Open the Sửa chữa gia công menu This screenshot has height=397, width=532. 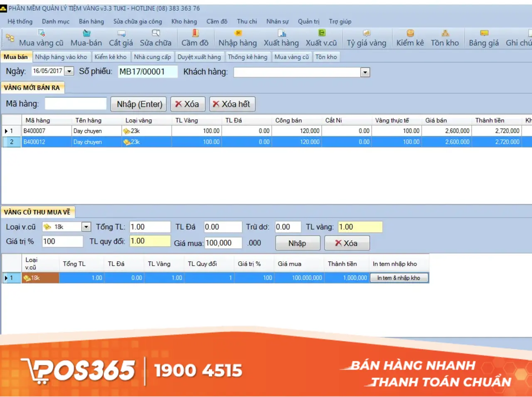pos(138,22)
